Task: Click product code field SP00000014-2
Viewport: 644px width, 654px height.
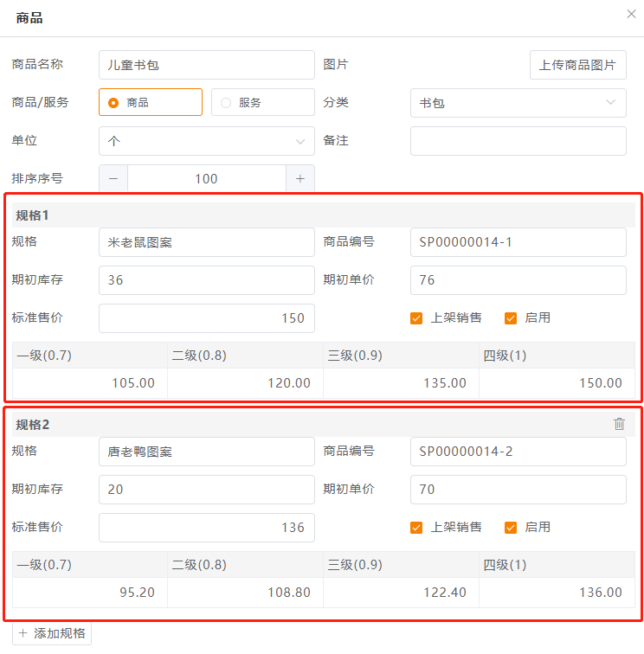Action: click(x=518, y=452)
